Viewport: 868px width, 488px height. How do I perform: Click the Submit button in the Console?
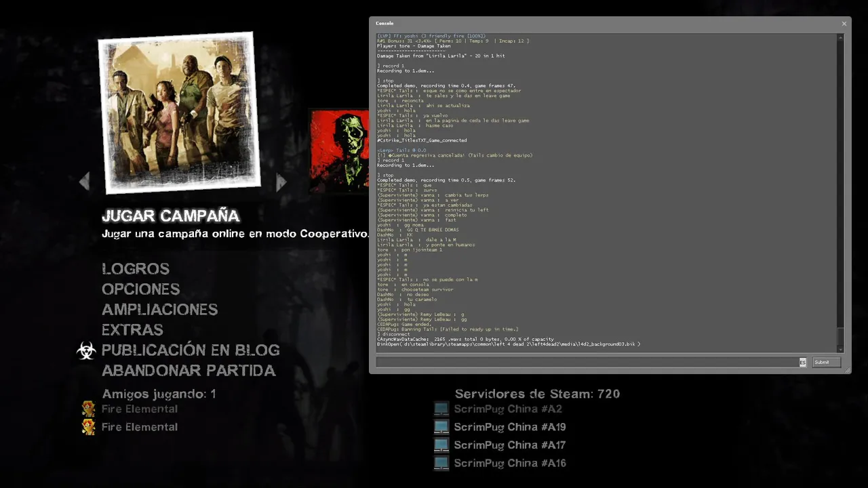coord(826,362)
